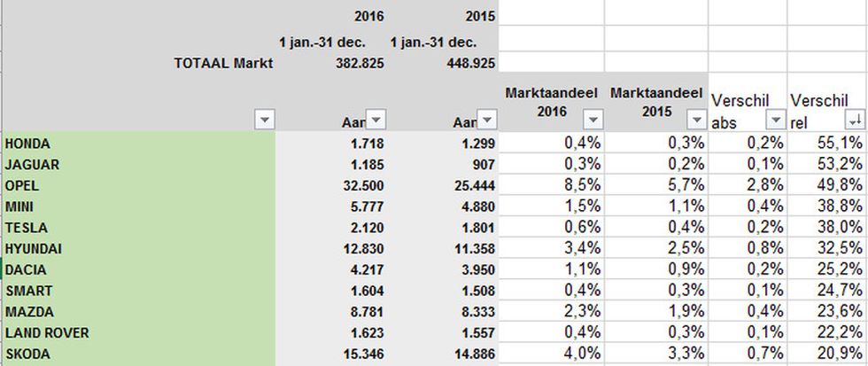Open the Verschil rel sorted filter dropdown
Screen dimensions: 868x366
856,120
